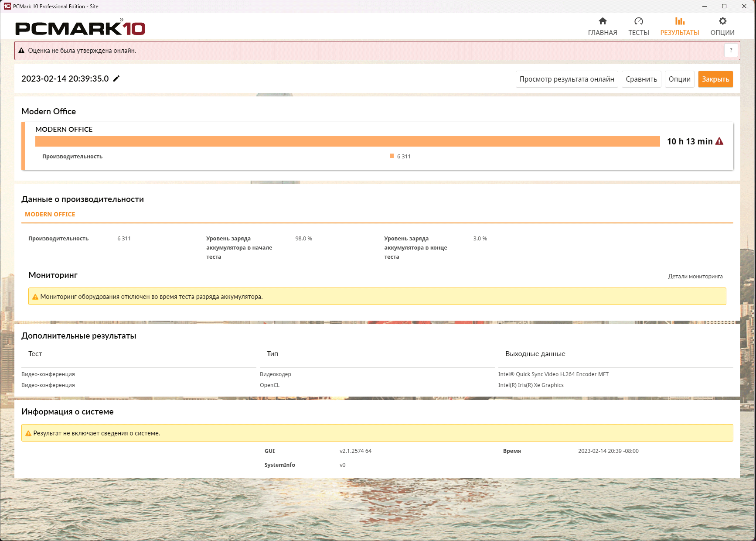Open the ГЛАВНАЯ home tab

[603, 27]
